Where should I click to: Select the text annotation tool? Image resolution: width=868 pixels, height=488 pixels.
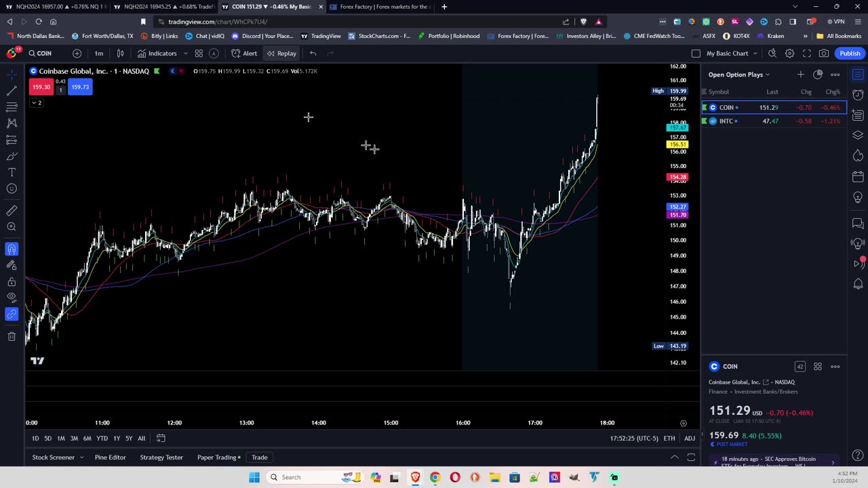point(12,172)
